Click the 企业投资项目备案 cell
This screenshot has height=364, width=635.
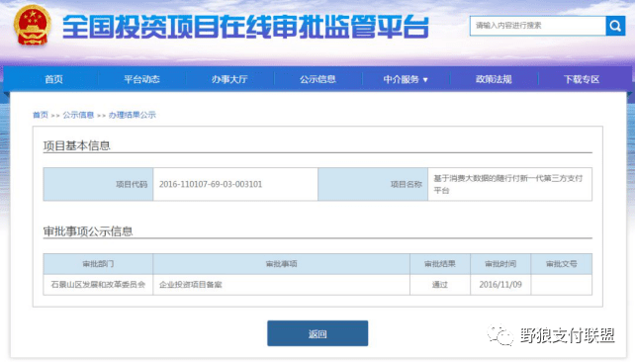pos(282,285)
